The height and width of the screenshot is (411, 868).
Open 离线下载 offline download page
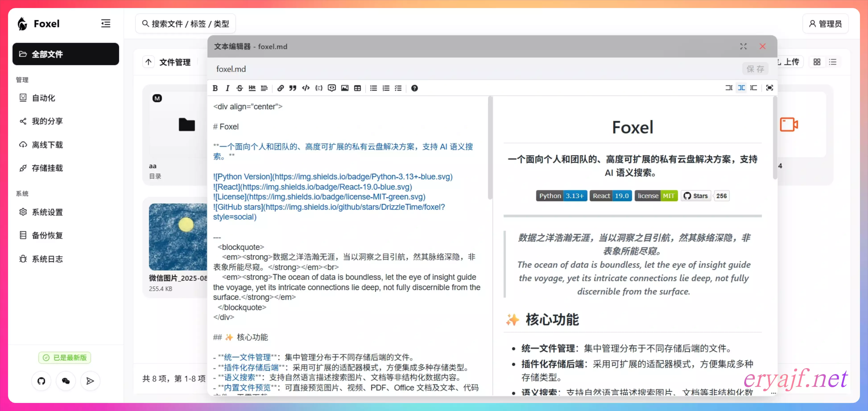tap(66, 145)
